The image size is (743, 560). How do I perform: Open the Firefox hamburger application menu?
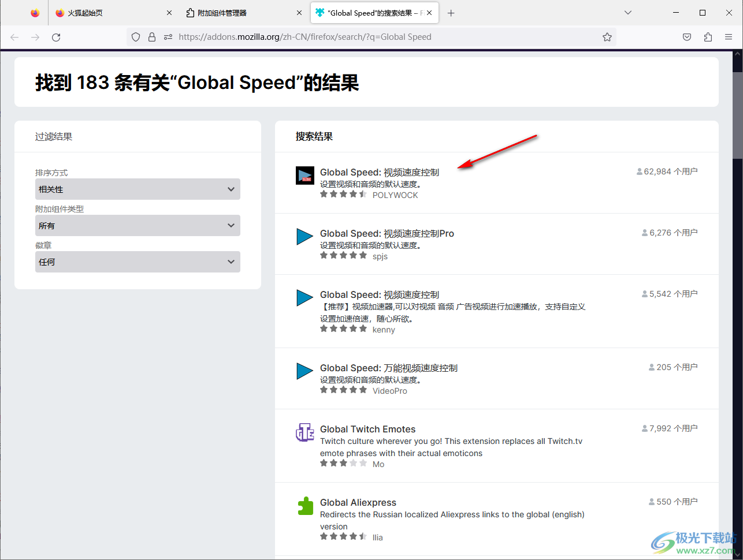tap(729, 37)
